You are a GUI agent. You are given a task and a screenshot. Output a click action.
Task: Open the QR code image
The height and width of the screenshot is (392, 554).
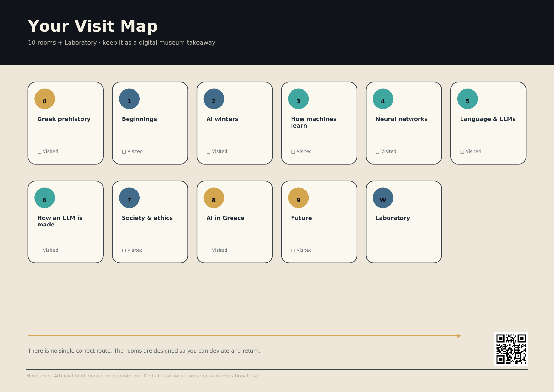[511, 349]
